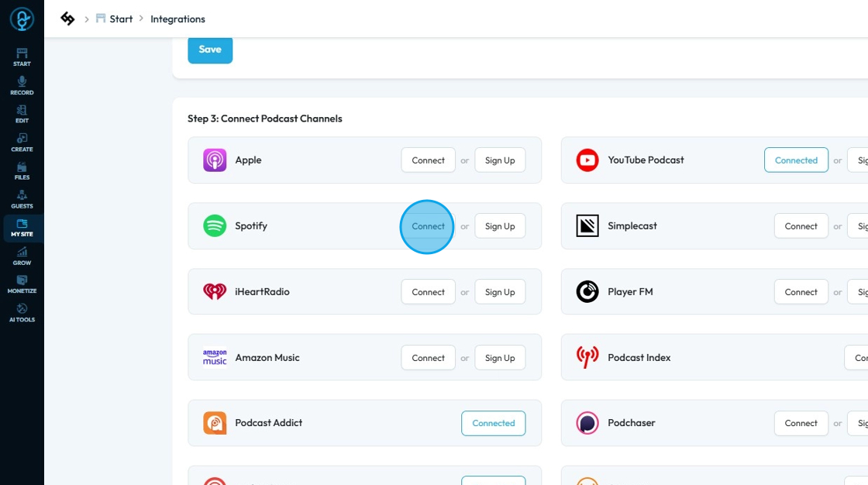
Task: Click the blue Save button
Action: [x=210, y=50]
